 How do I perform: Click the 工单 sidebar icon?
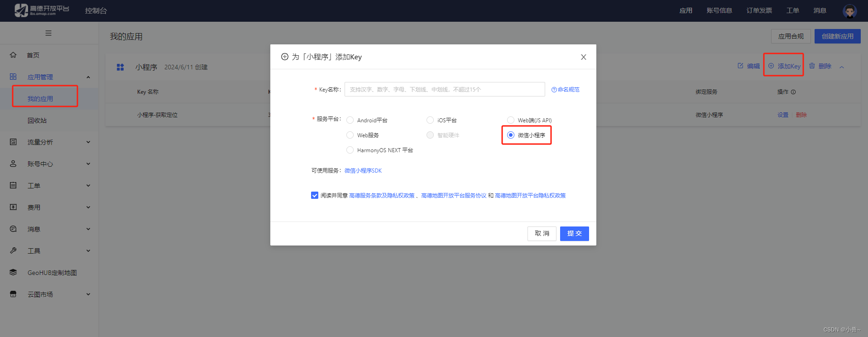(x=13, y=185)
